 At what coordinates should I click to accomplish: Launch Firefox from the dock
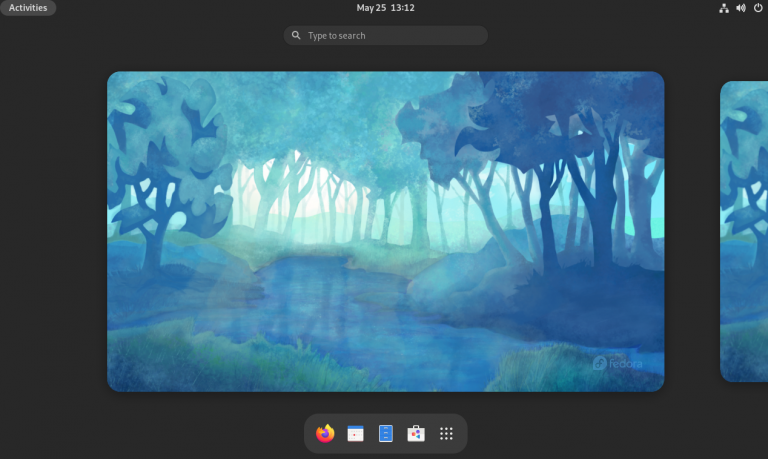pyautogui.click(x=325, y=433)
